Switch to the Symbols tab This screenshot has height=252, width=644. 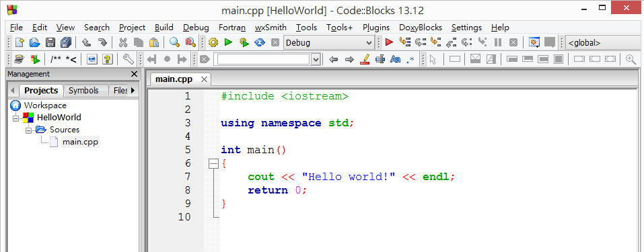coord(83,91)
